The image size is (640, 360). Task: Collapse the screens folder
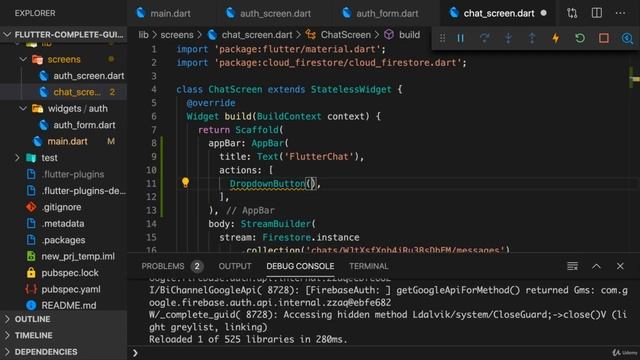(x=64, y=60)
